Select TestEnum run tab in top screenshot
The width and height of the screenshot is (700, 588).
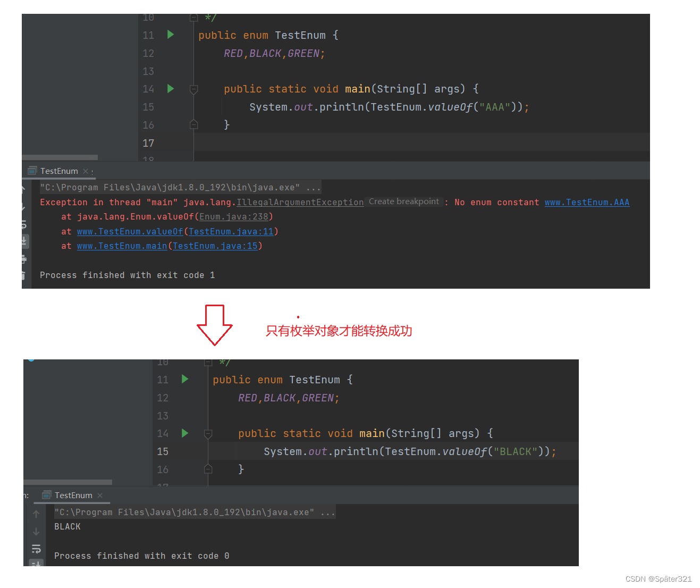pyautogui.click(x=59, y=171)
